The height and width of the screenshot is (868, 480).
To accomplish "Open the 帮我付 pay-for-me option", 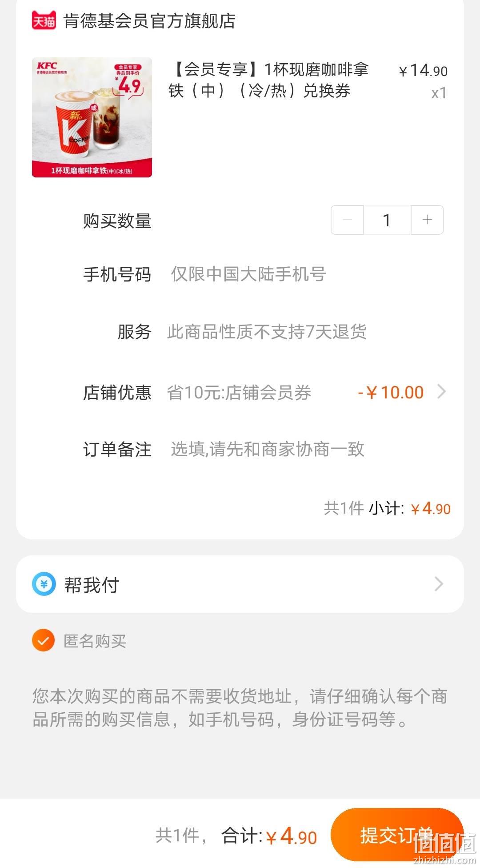I will (240, 584).
